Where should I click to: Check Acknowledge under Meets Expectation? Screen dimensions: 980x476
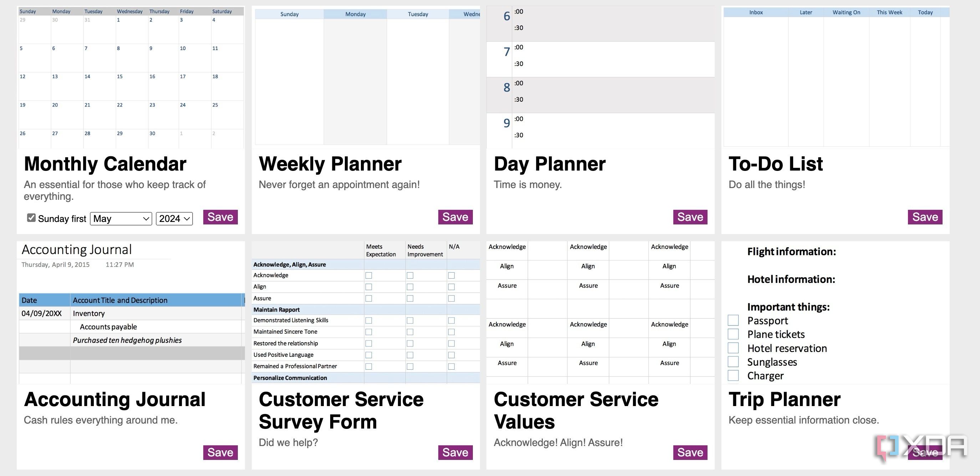[x=369, y=275]
